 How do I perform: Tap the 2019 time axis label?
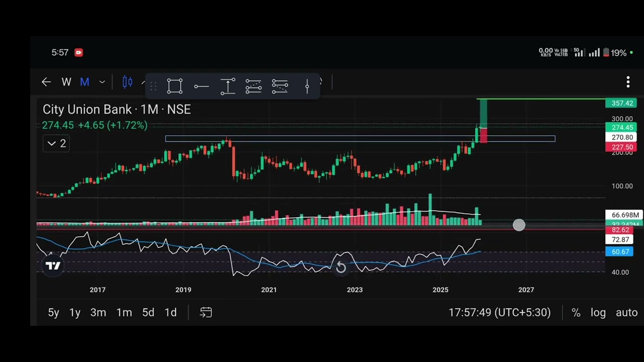point(183,290)
